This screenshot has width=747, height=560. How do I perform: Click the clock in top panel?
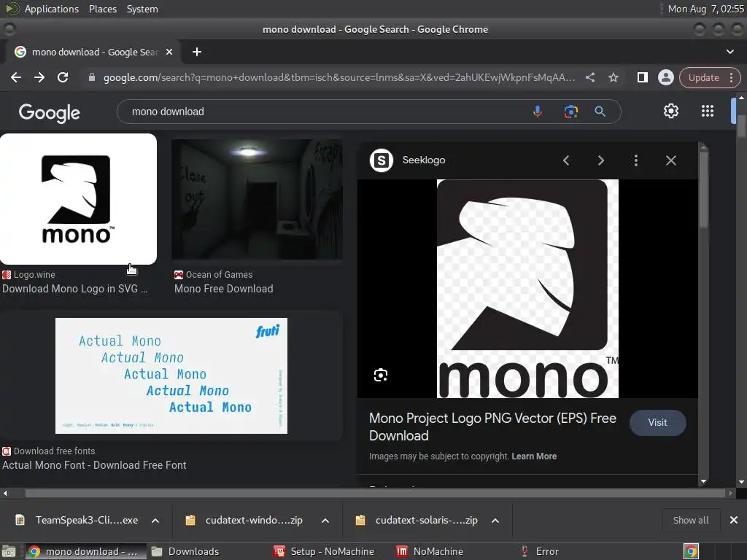pos(705,9)
